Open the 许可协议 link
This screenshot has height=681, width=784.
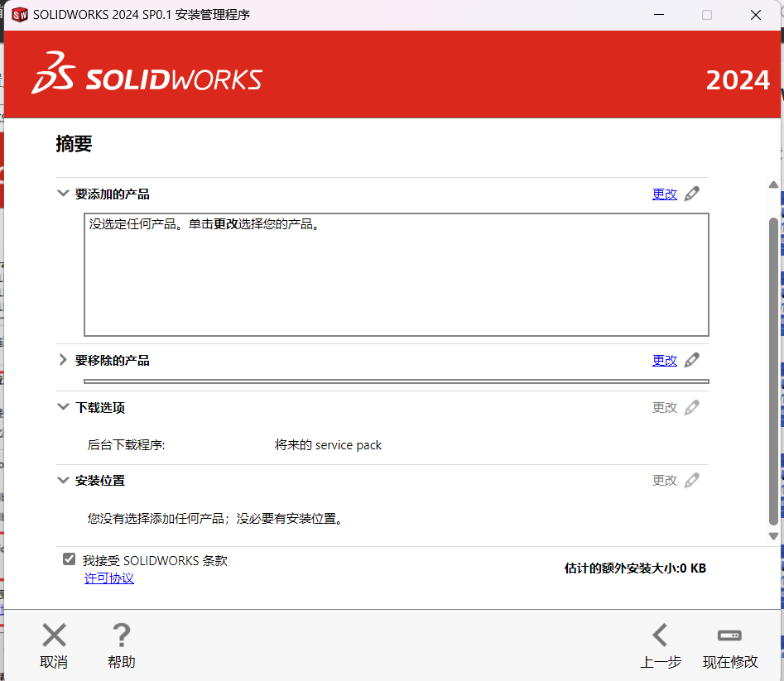coord(108,577)
